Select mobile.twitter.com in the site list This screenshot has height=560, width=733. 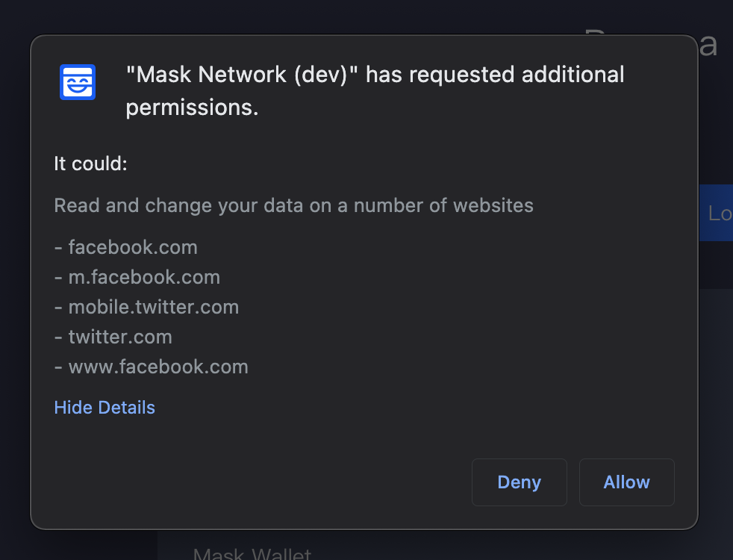tap(153, 307)
